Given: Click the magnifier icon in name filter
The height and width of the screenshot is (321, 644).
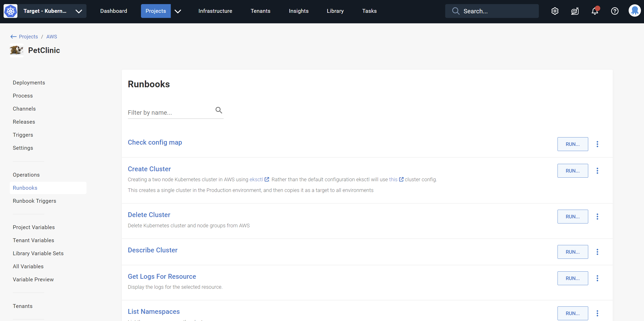Looking at the screenshot, I should pyautogui.click(x=219, y=110).
